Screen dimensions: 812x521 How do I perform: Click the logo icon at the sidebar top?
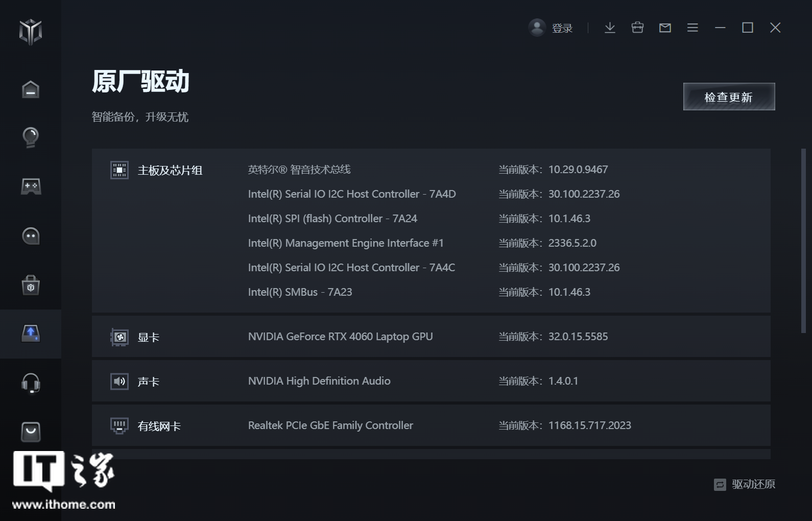click(31, 32)
